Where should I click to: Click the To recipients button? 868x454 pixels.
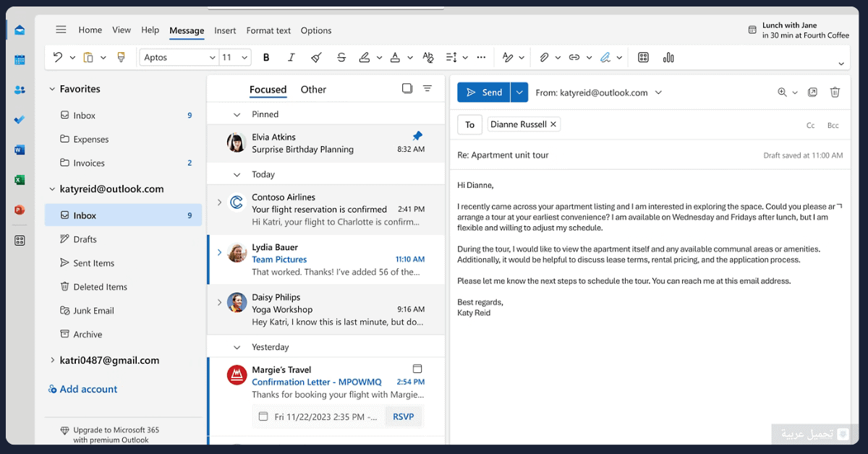pos(469,124)
